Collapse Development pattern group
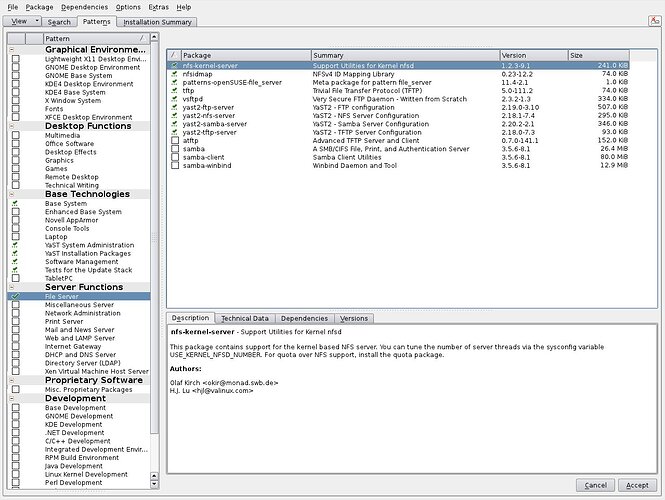The image size is (665, 500). [11, 398]
